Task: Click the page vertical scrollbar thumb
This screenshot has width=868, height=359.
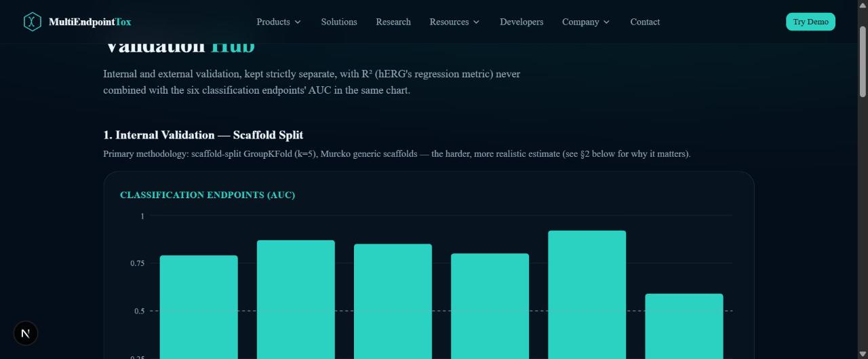Action: coord(863,61)
